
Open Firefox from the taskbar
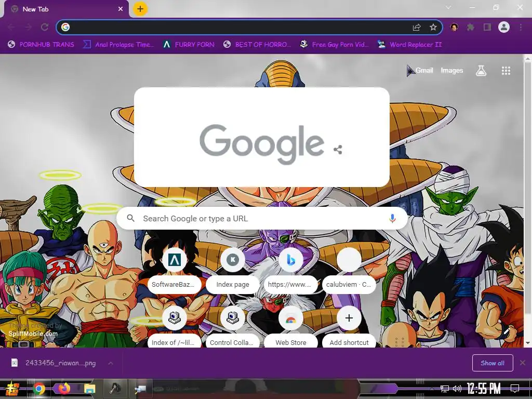pos(64,388)
